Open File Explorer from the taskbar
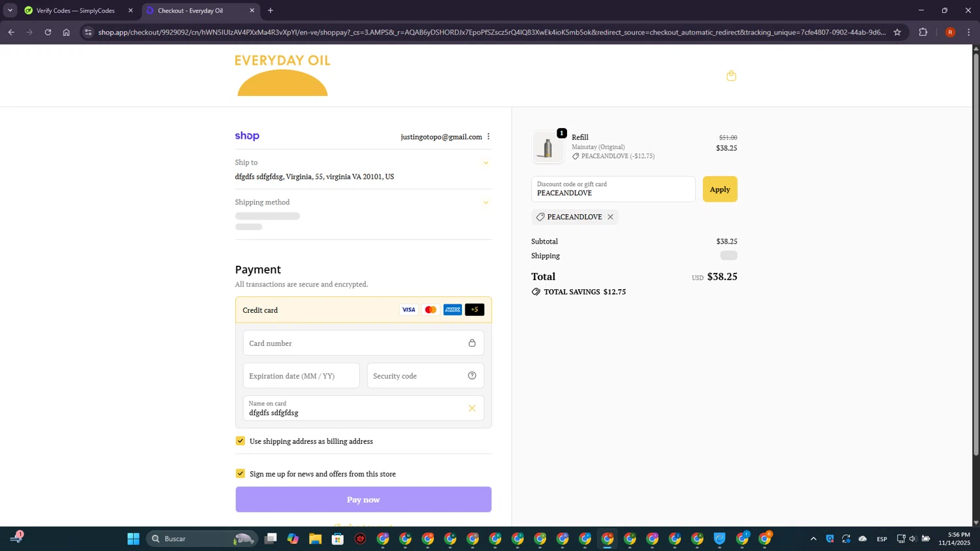980x551 pixels. coord(316,539)
